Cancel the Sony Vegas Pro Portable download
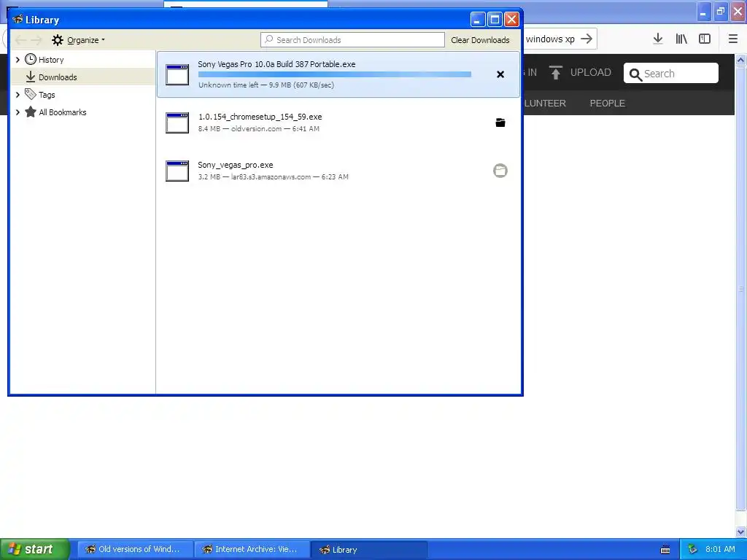Screen dimensions: 747x560 click(x=500, y=74)
